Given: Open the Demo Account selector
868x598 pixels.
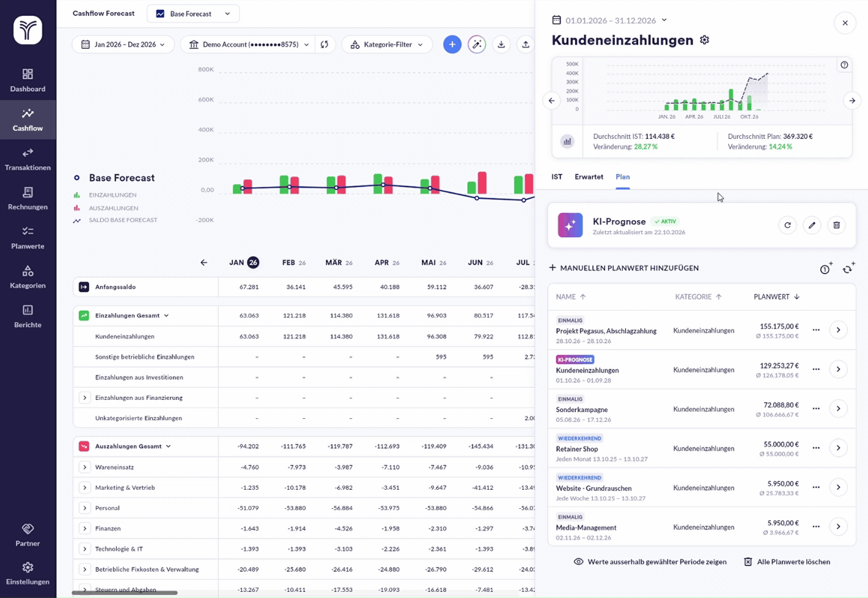Looking at the screenshot, I should click(249, 45).
